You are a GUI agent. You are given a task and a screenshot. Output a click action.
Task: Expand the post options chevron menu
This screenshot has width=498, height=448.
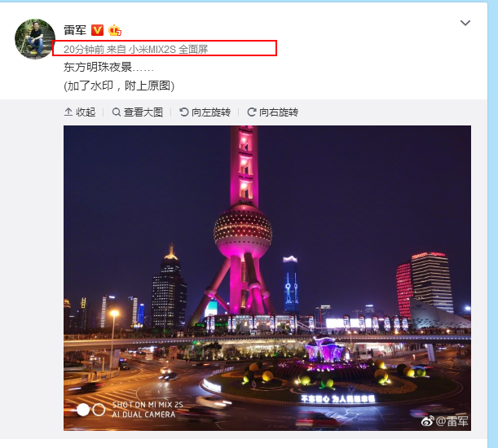point(465,23)
